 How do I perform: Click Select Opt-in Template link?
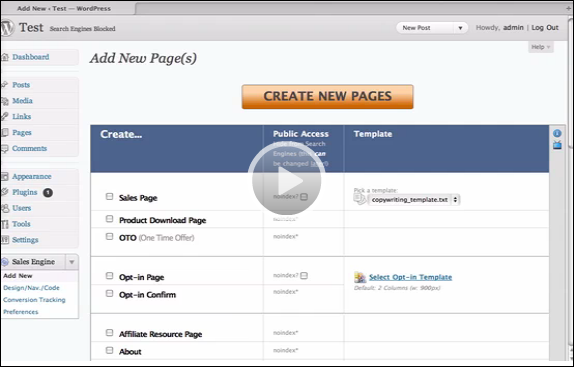click(x=410, y=277)
